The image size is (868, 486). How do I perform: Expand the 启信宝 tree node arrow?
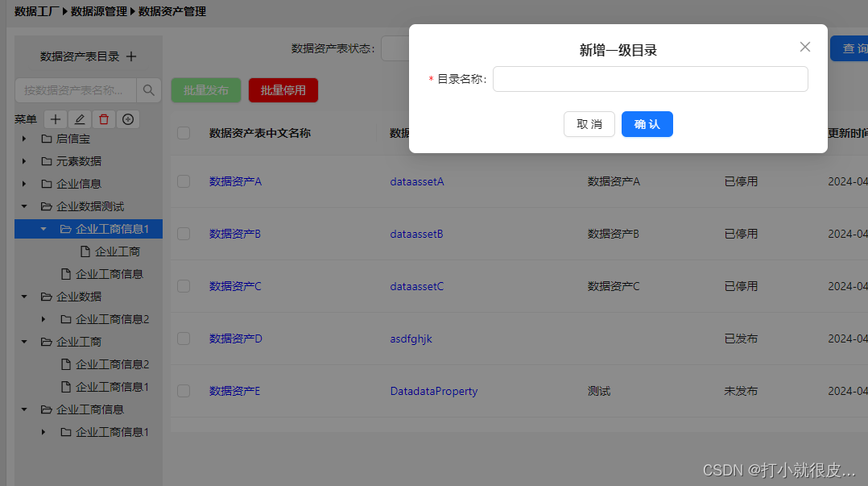24,139
